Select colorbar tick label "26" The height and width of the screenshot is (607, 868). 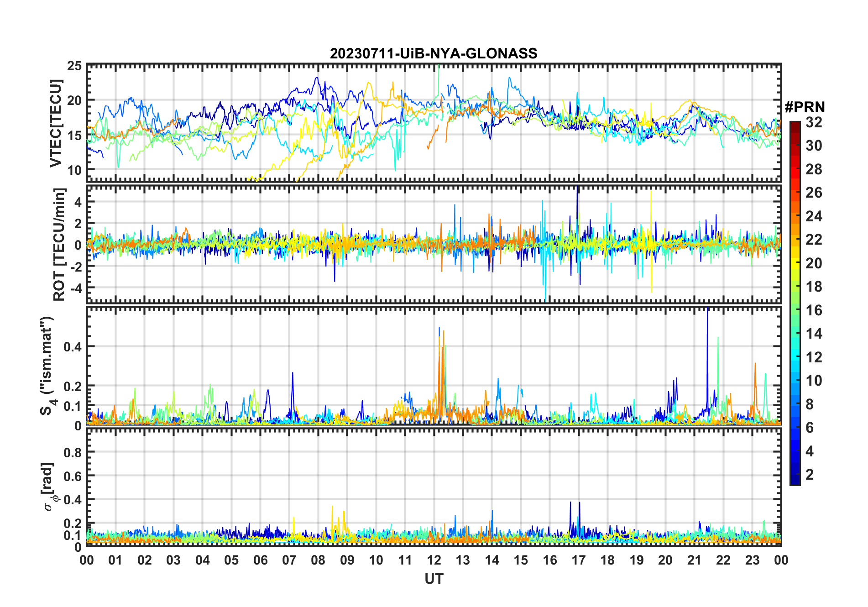814,193
